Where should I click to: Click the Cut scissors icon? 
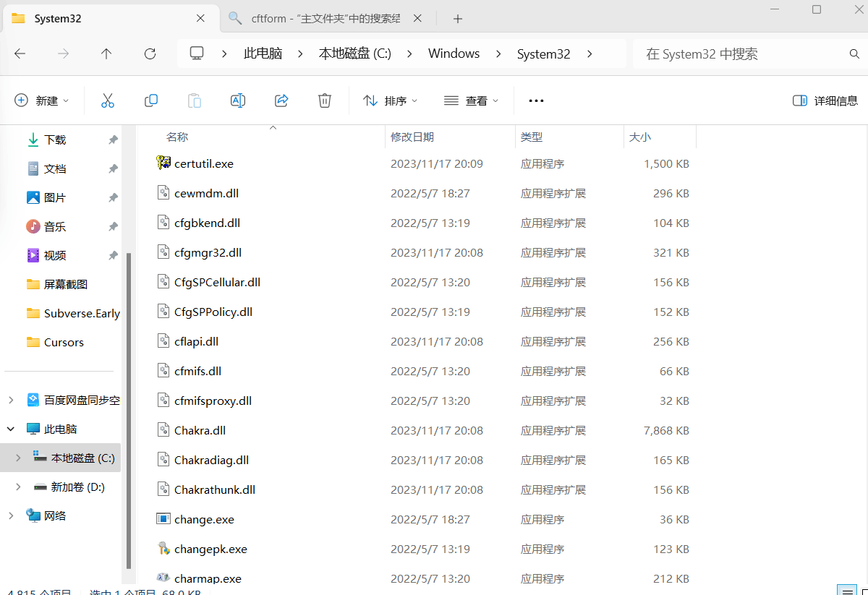click(108, 100)
